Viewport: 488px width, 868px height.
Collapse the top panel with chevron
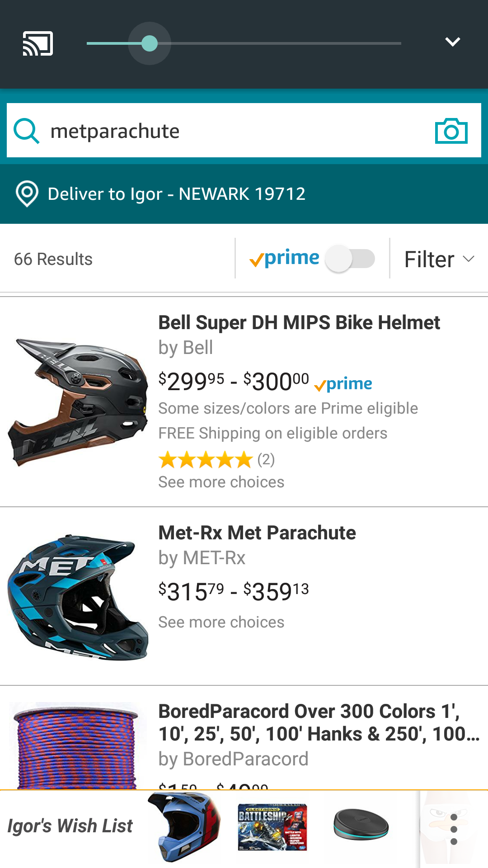pos(452,42)
